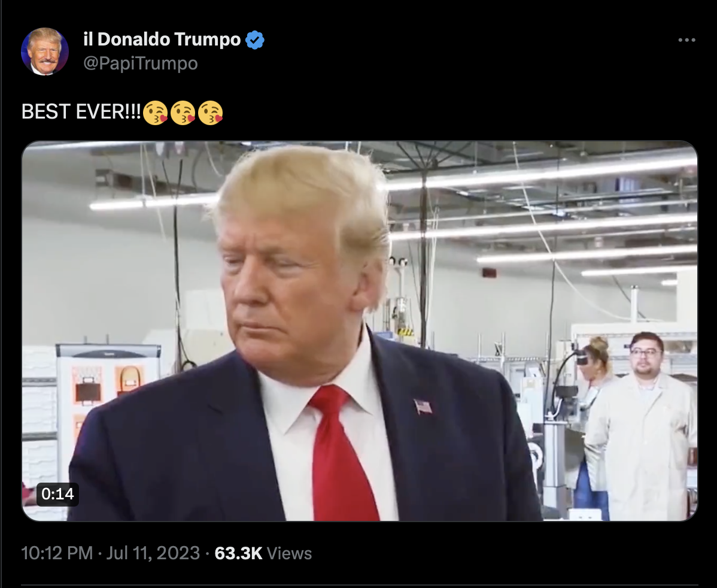Click the first kissing face emoji
This screenshot has height=588, width=717.
[155, 113]
